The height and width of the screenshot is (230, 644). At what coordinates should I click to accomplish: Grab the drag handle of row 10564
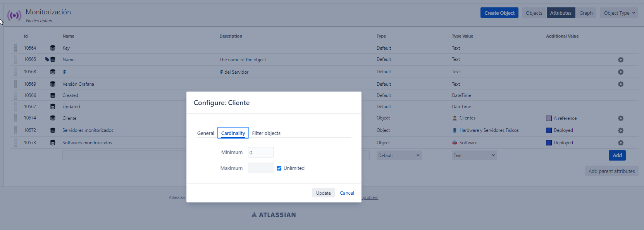pyautogui.click(x=15, y=48)
